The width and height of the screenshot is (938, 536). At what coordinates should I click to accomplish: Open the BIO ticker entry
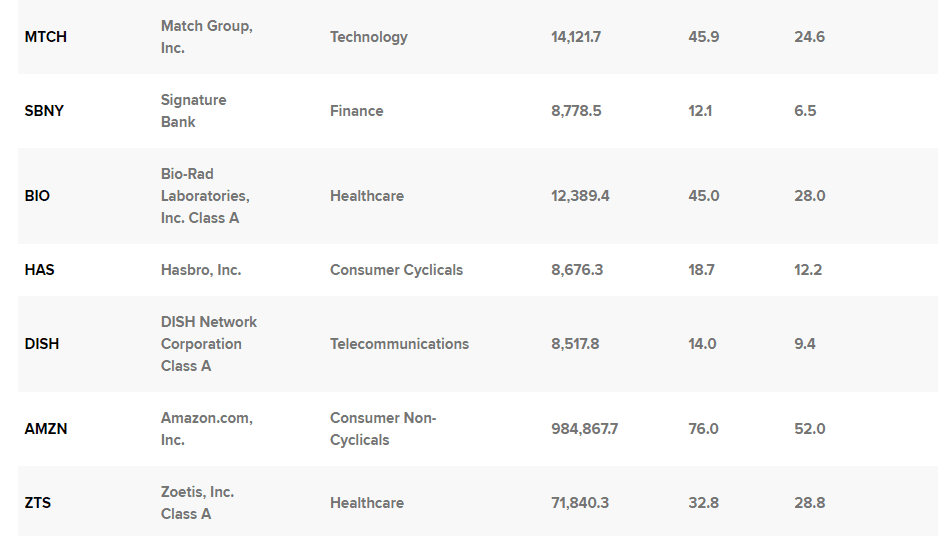[x=37, y=196]
